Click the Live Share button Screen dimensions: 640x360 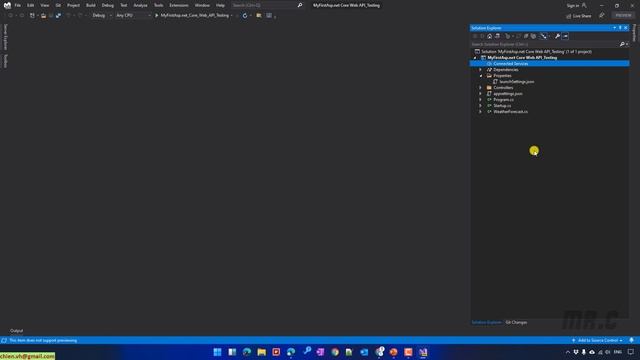tap(579, 16)
